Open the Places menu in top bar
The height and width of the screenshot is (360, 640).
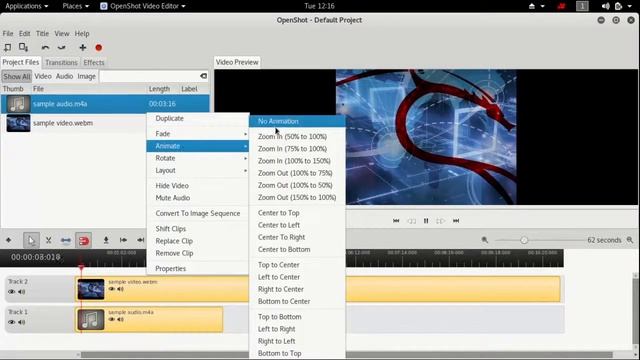click(x=76, y=6)
